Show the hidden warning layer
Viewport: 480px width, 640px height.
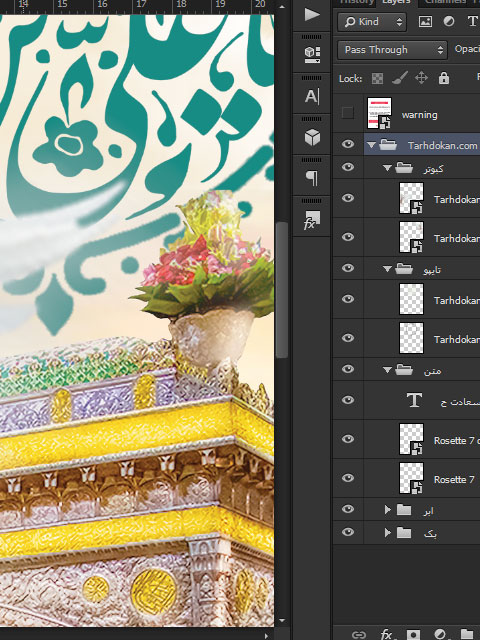[347, 113]
